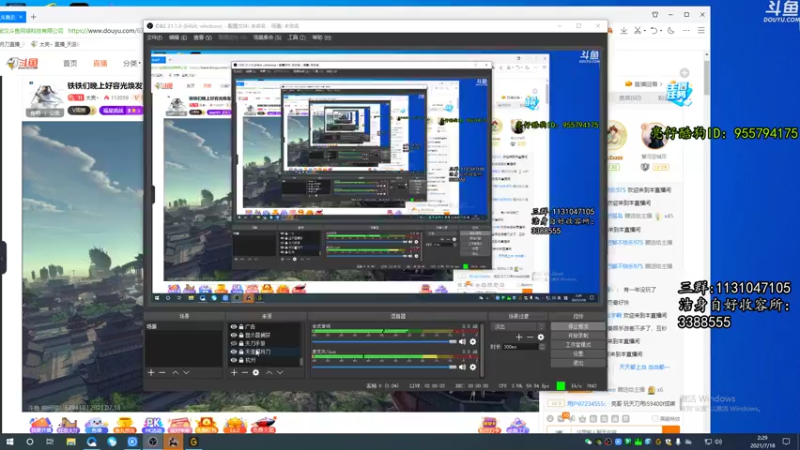This screenshot has width=800, height=450.
Task: Open the OBS 文件(F) menu
Action: pos(154,38)
